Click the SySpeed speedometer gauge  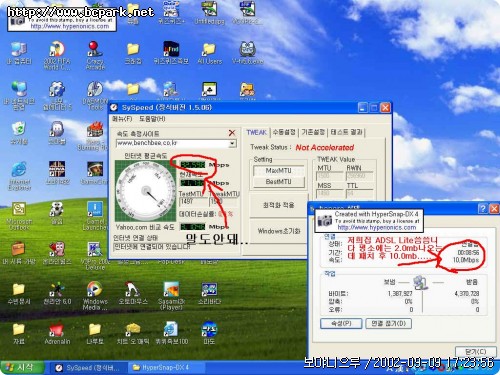pos(145,191)
